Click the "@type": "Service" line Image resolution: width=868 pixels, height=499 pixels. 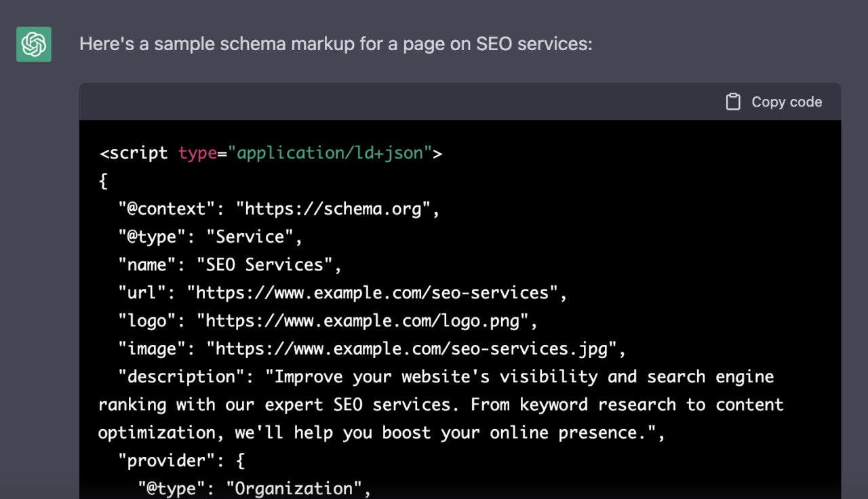click(x=210, y=237)
